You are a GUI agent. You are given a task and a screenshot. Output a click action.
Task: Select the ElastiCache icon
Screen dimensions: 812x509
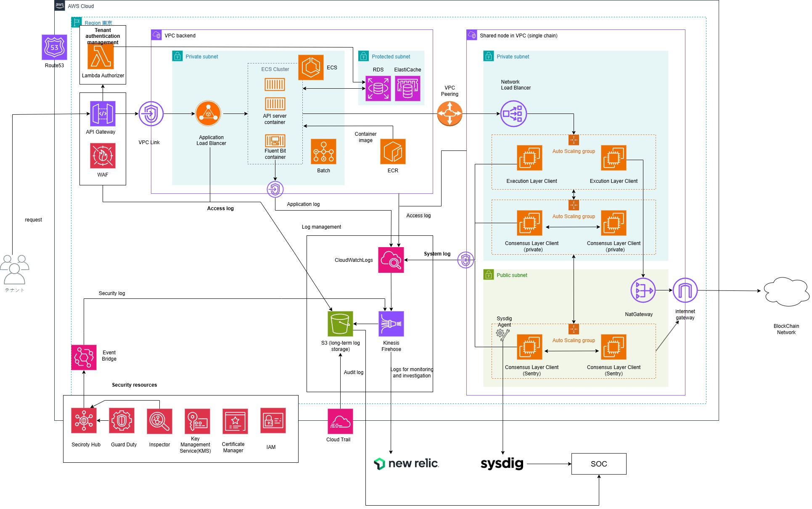tap(407, 88)
